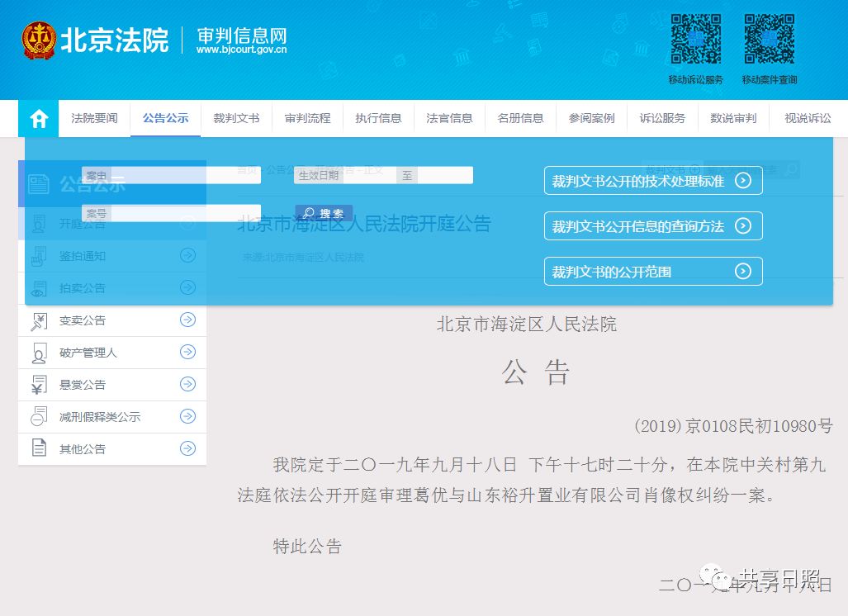Open the 执行信息 menu item
848x616 pixels.
click(378, 118)
